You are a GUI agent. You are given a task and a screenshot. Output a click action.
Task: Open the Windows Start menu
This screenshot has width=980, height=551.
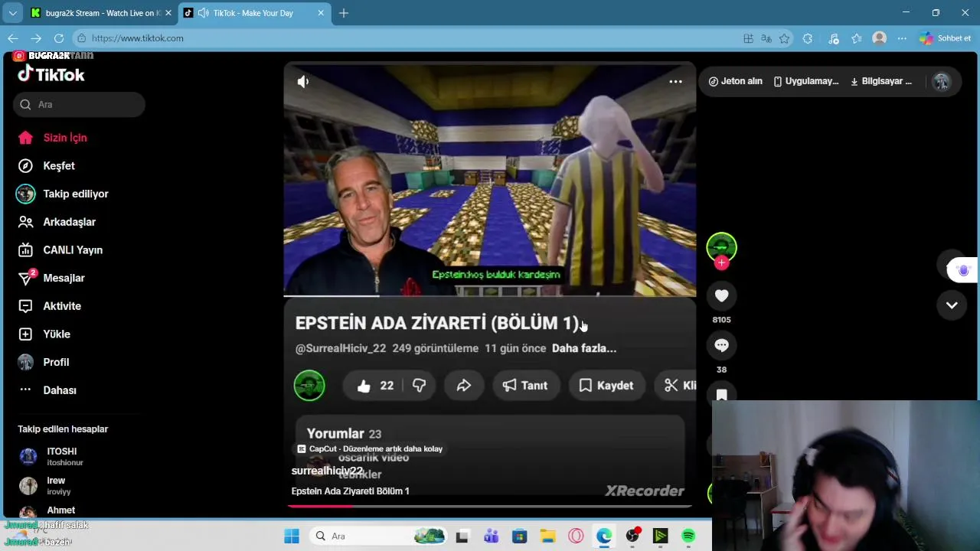pos(292,536)
